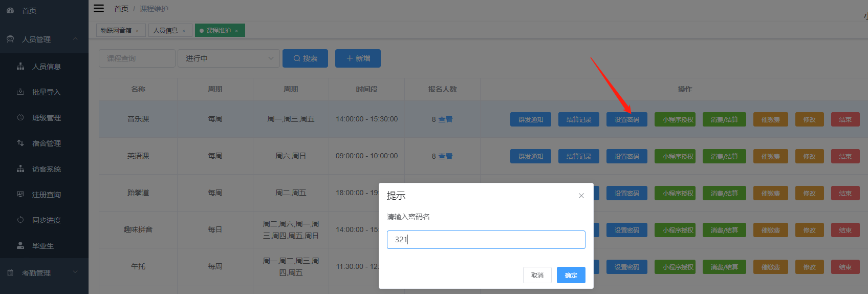This screenshot has height=294, width=868.
Task: Click 群发通知 for 英语课
Action: (531, 156)
